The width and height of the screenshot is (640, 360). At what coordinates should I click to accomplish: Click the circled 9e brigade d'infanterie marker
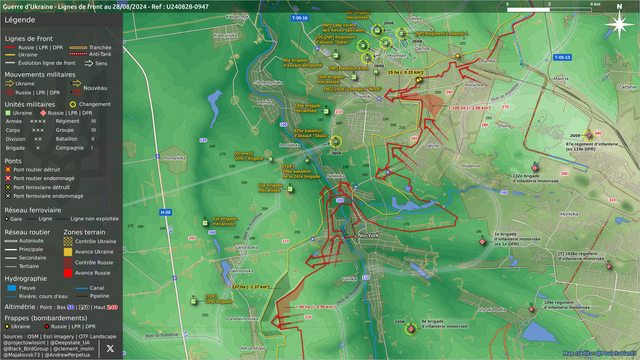[411, 329]
